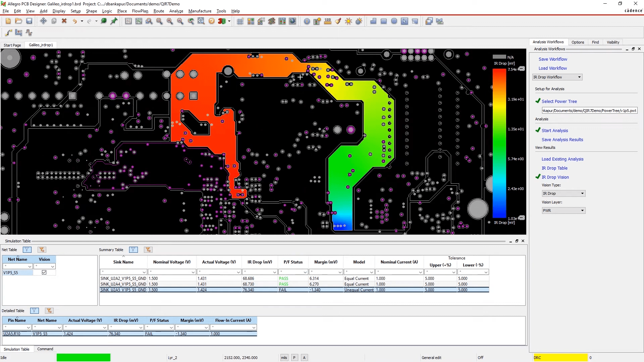Screen dimensions: 644x362
Task: Expand the undo history dropdown arrow
Action: 82,21
